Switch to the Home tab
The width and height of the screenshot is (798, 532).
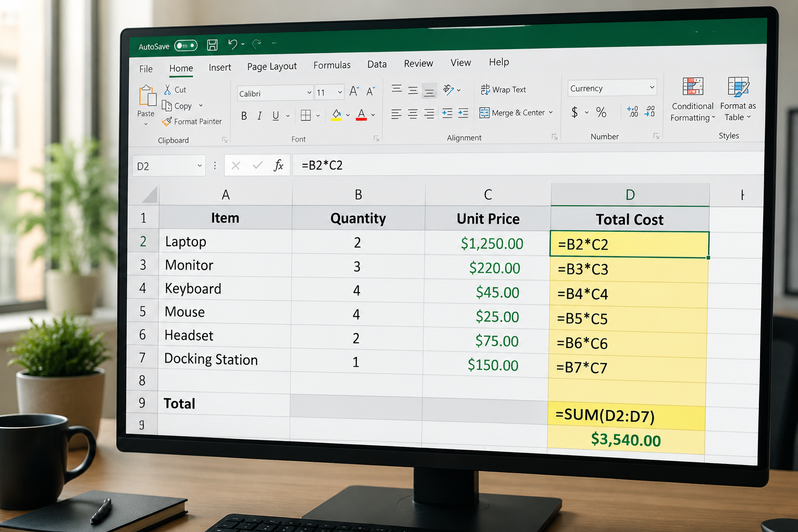point(181,68)
